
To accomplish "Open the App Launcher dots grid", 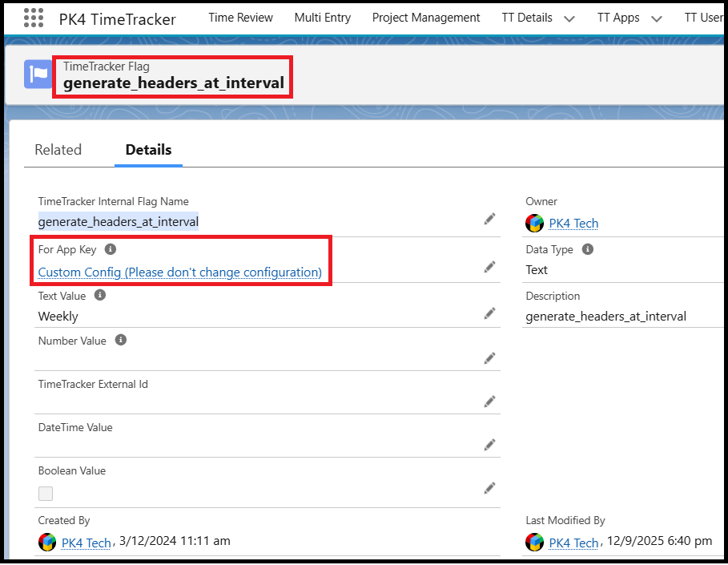I will (34, 18).
